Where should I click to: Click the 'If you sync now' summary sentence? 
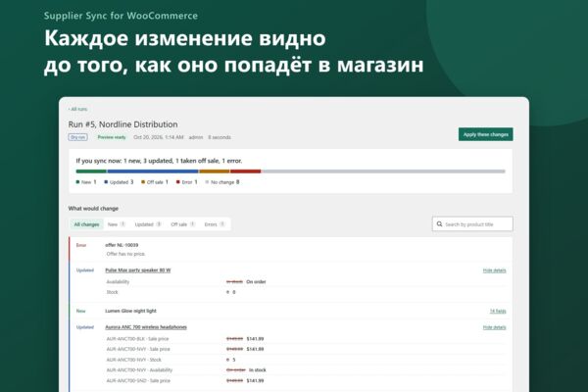159,161
